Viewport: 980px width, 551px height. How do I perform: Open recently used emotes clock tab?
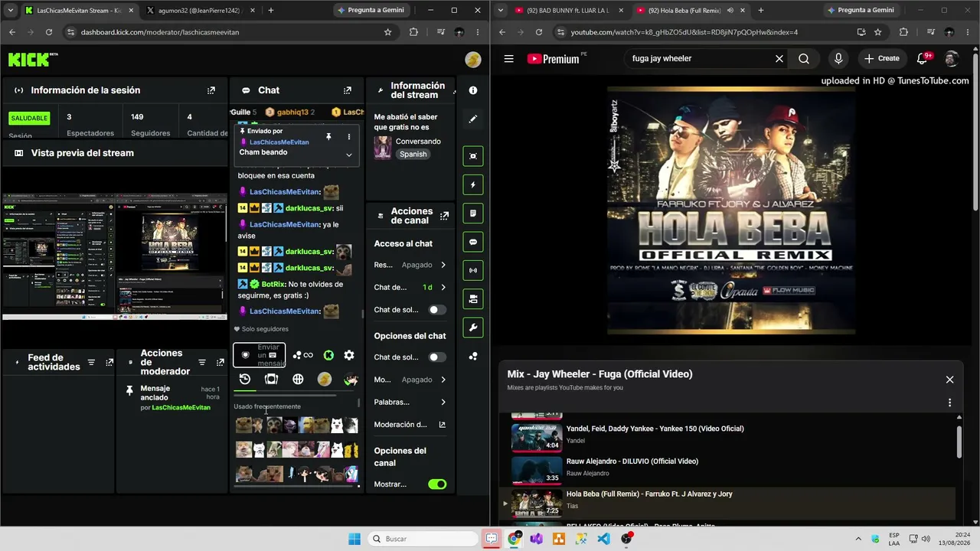245,379
